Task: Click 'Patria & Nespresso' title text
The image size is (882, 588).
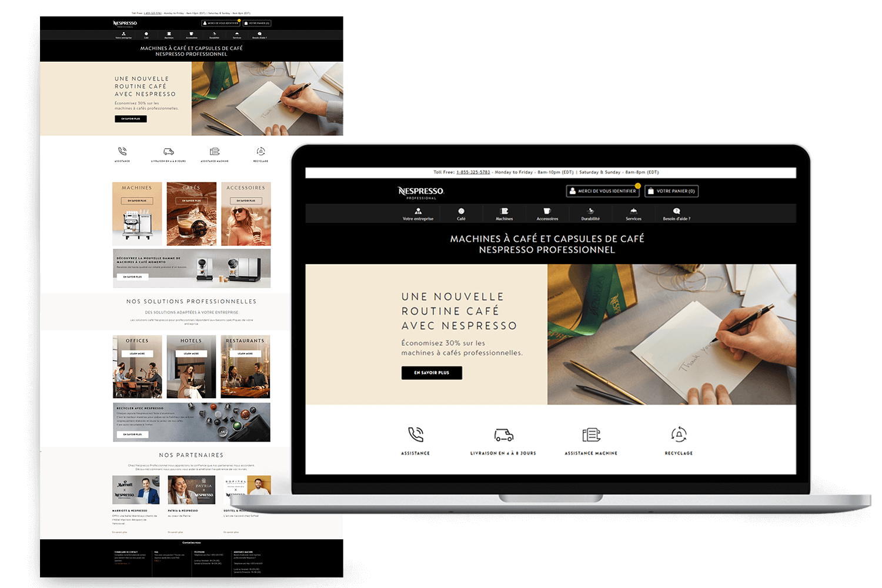Action: click(183, 510)
